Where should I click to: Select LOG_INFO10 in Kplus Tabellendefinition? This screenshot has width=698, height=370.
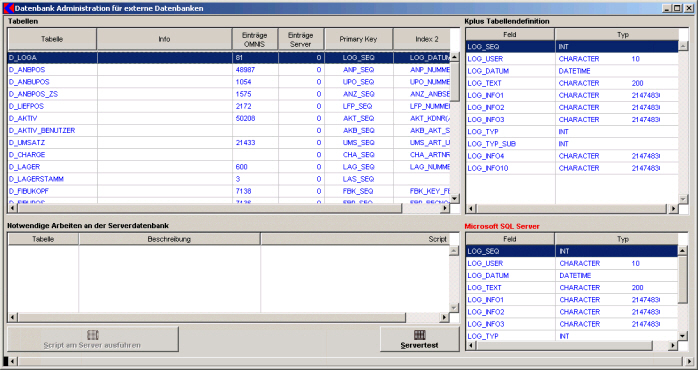572,168
